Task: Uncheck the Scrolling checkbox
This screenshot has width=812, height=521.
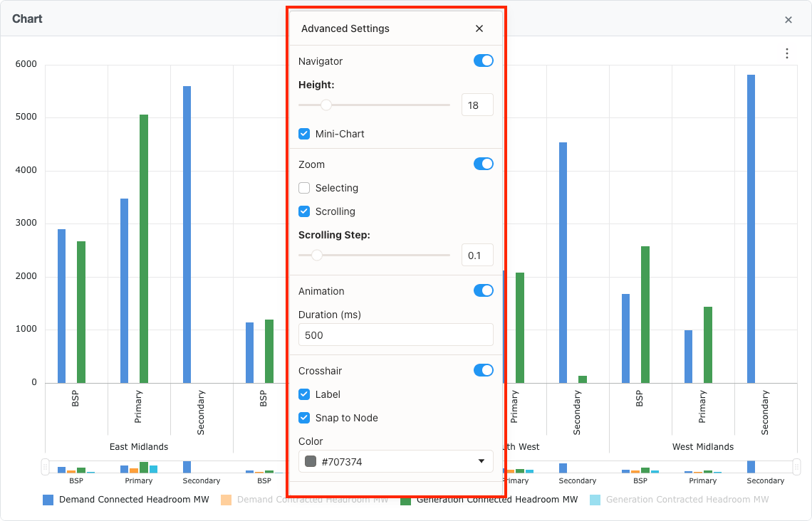Action: (304, 211)
